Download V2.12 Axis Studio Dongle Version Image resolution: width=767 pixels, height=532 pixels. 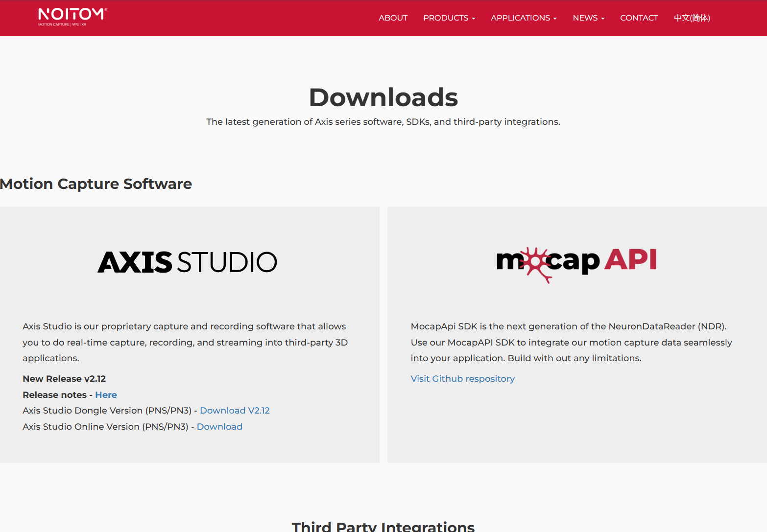coord(235,411)
